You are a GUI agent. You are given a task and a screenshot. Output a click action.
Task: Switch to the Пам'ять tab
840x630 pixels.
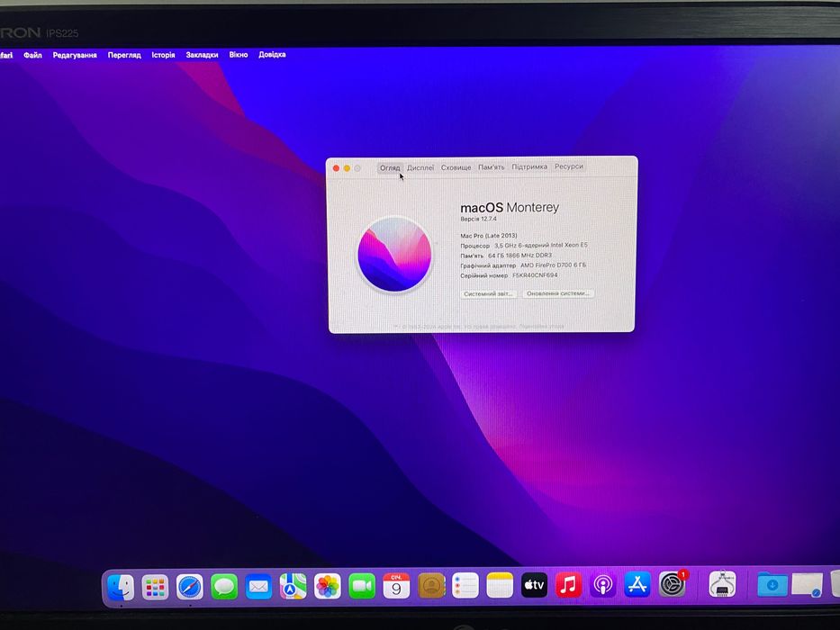[x=492, y=167]
